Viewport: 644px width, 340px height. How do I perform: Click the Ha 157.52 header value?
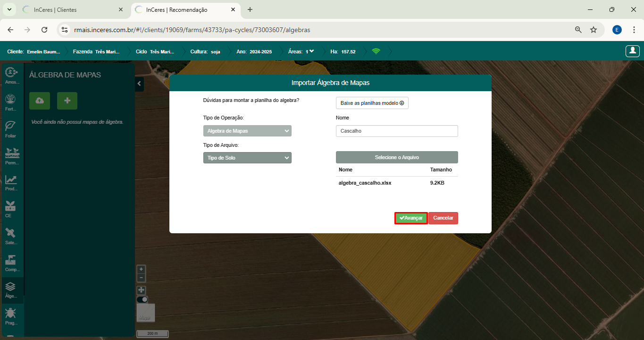point(343,51)
